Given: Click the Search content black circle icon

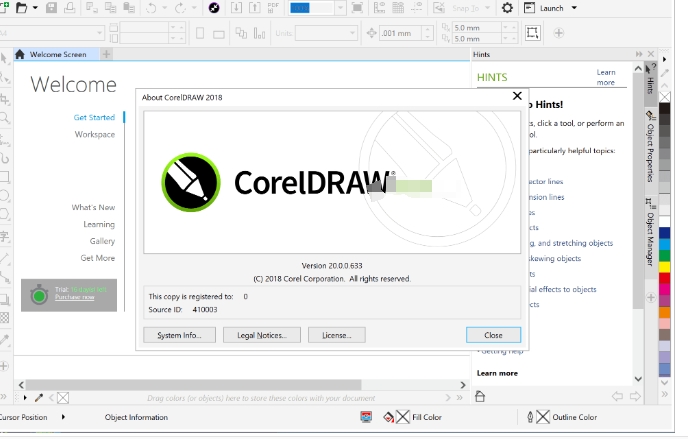Looking at the screenshot, I should click(214, 8).
